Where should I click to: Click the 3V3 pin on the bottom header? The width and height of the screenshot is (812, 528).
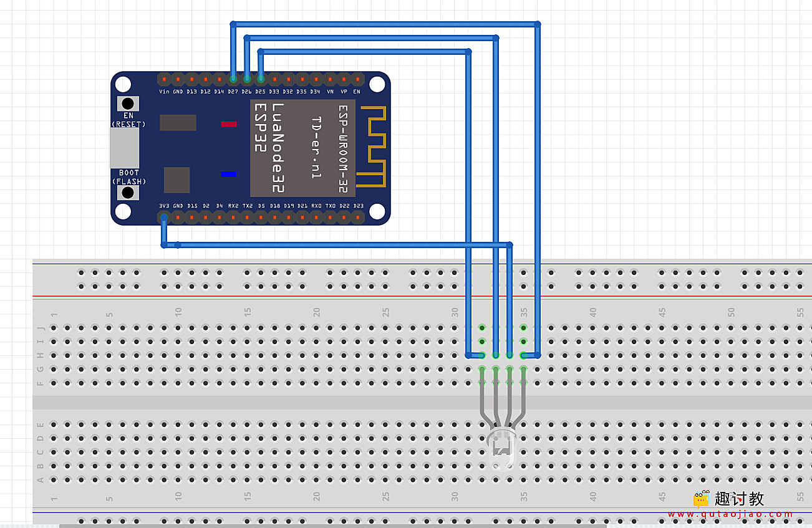pos(163,216)
